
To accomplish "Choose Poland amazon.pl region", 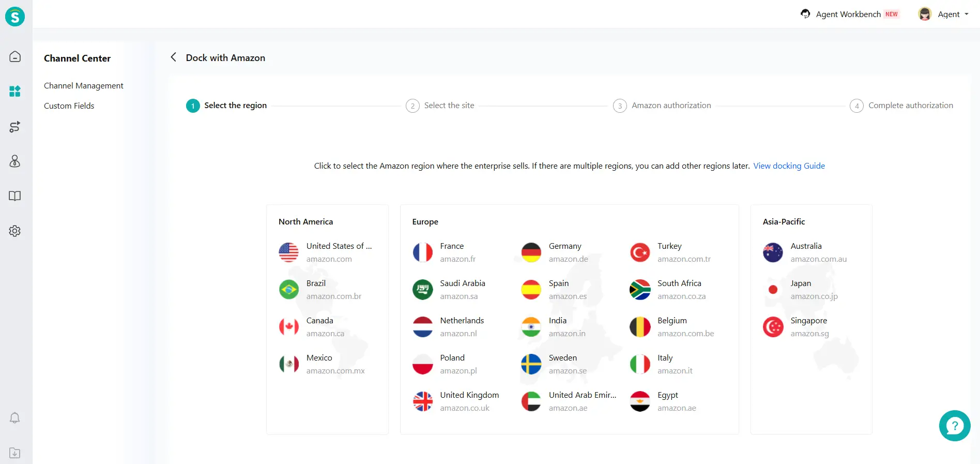I will coord(445,364).
